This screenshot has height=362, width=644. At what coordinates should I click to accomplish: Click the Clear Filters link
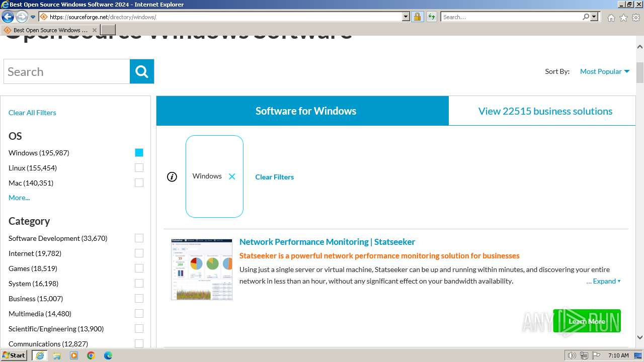(x=274, y=177)
